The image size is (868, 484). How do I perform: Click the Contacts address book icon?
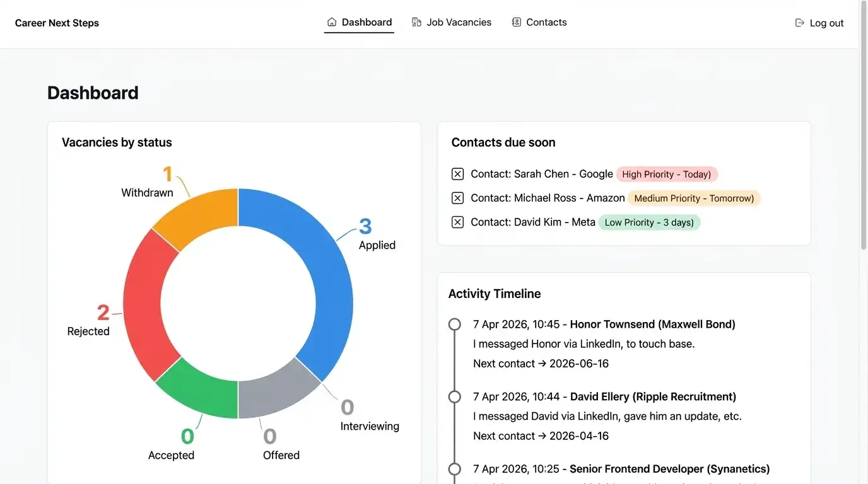click(x=517, y=23)
